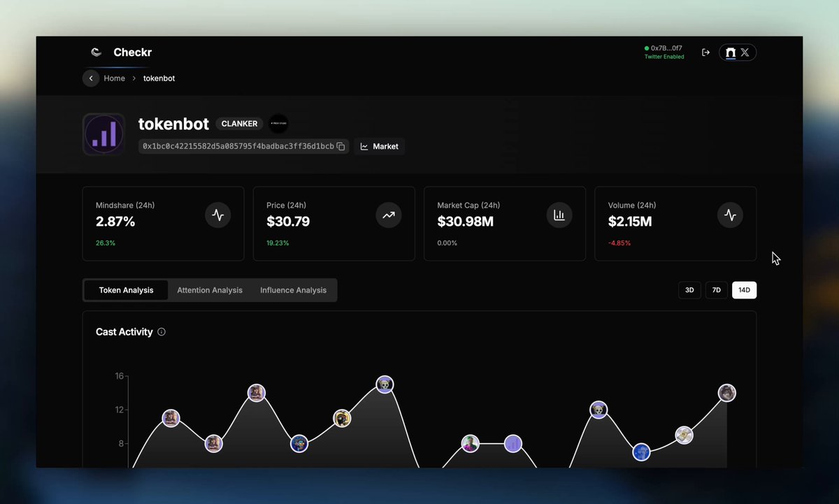Click the green-shirt avatar on the chart
Viewport: 839px width, 504px height.
471,443
